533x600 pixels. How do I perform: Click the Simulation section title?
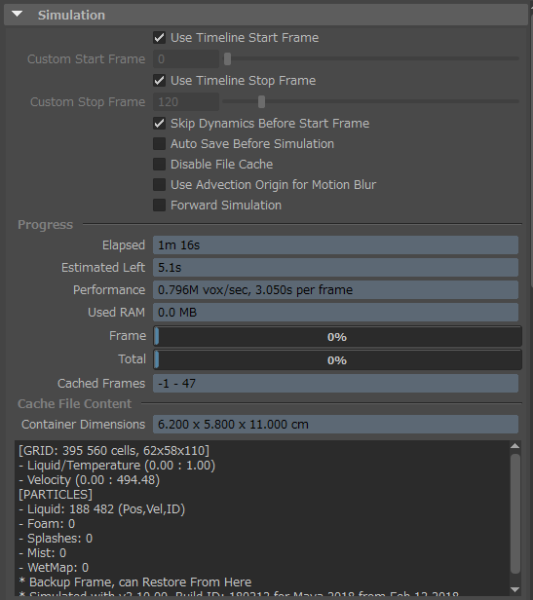[x=71, y=15]
